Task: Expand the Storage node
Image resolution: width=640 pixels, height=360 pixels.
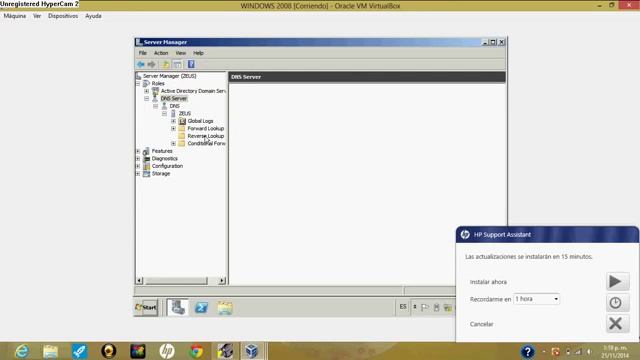Action: pyautogui.click(x=138, y=173)
